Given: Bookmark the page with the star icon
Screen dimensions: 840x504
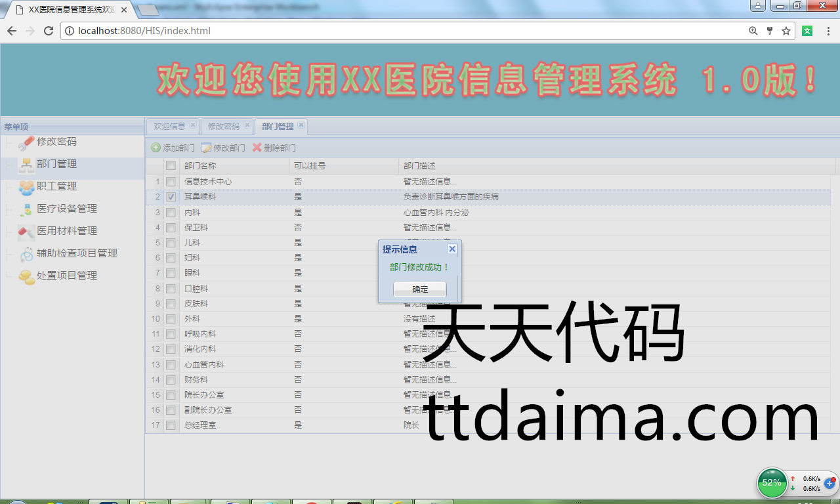Looking at the screenshot, I should tap(786, 31).
